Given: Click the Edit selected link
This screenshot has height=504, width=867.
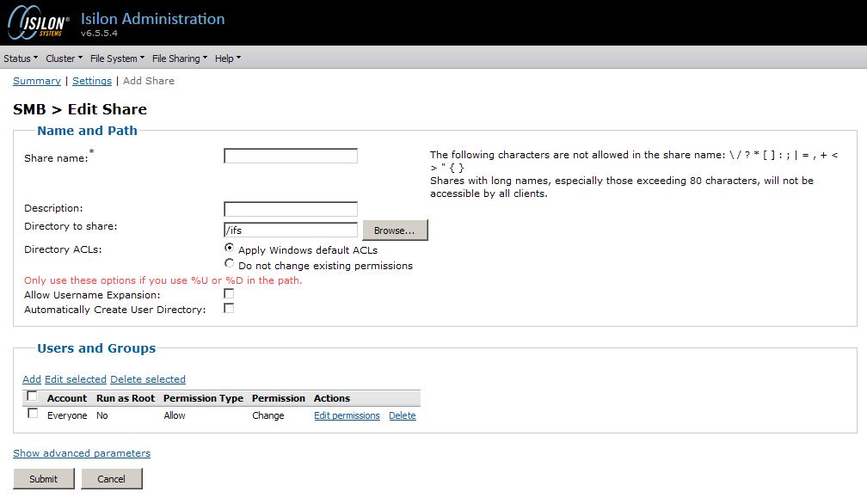Looking at the screenshot, I should coord(75,379).
